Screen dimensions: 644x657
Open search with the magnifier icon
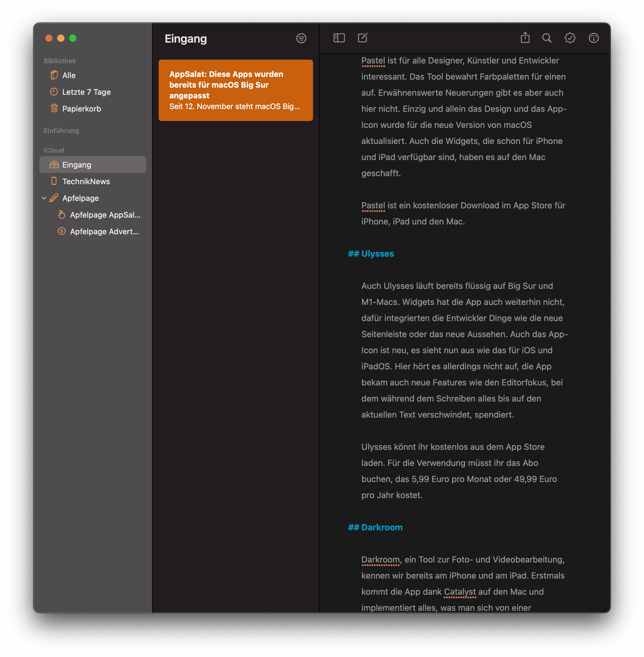point(547,38)
